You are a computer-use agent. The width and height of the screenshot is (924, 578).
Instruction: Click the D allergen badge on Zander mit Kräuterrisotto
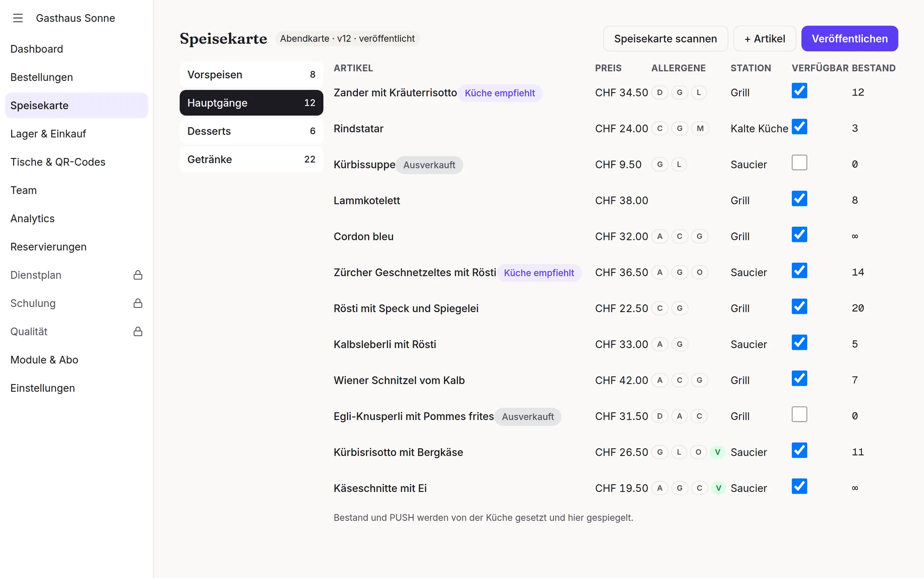tap(660, 92)
